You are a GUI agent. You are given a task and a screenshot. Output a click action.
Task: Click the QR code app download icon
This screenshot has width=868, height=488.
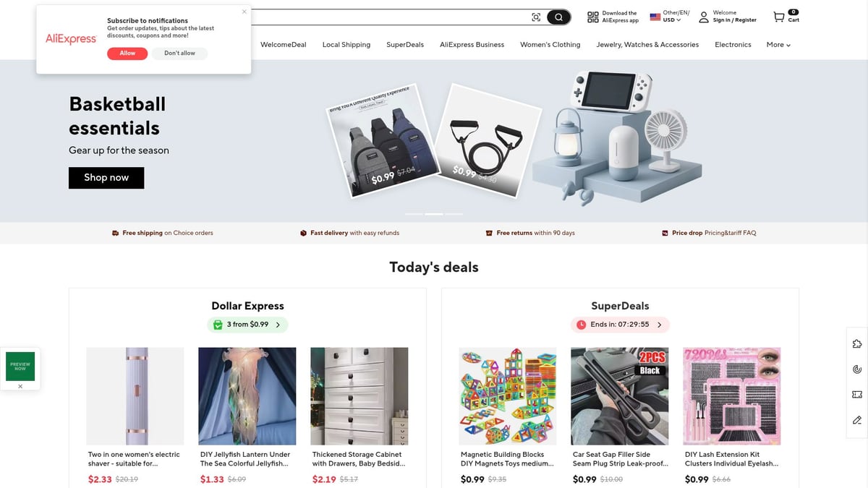[592, 17]
